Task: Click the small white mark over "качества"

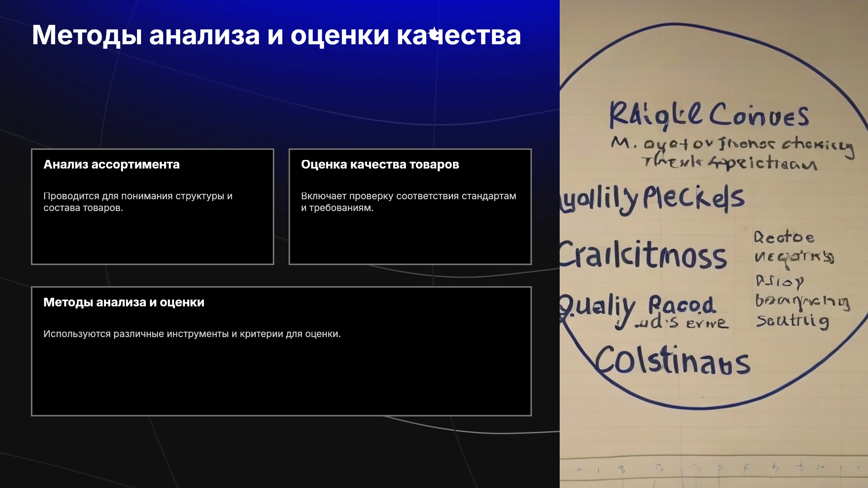Action: tap(434, 34)
